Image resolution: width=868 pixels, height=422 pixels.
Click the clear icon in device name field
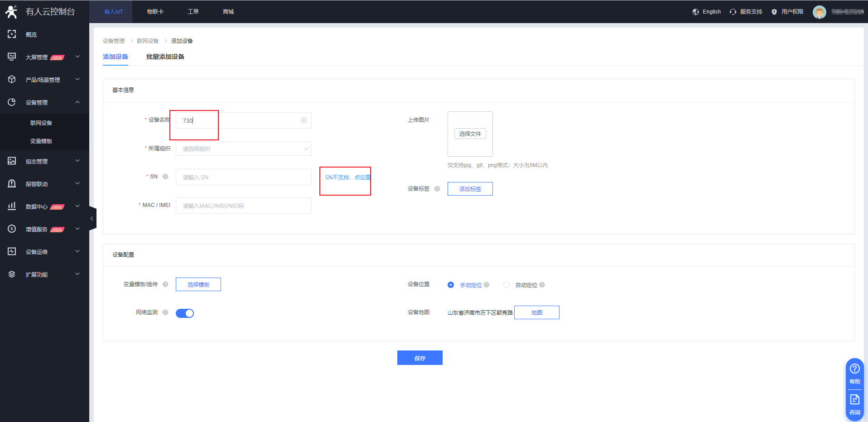point(304,120)
